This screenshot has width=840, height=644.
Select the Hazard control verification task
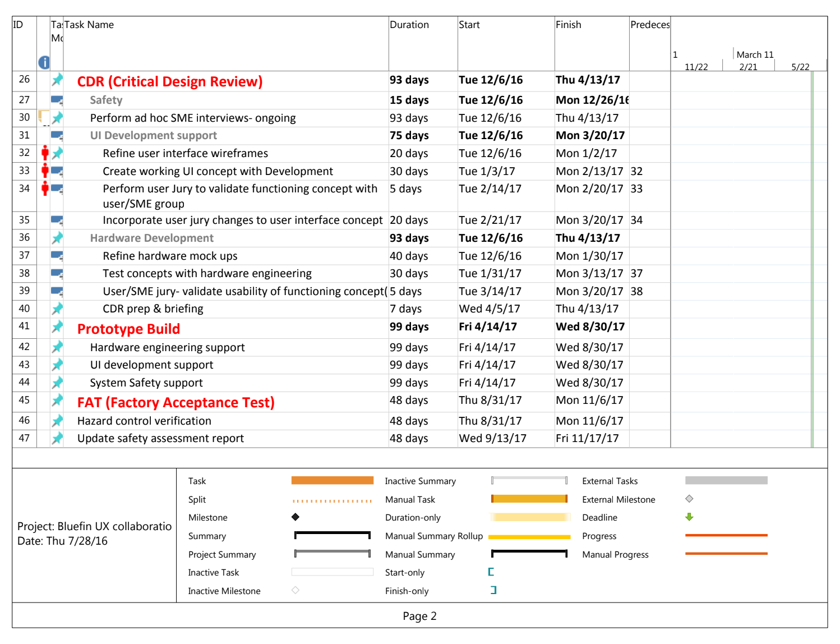pyautogui.click(x=144, y=421)
